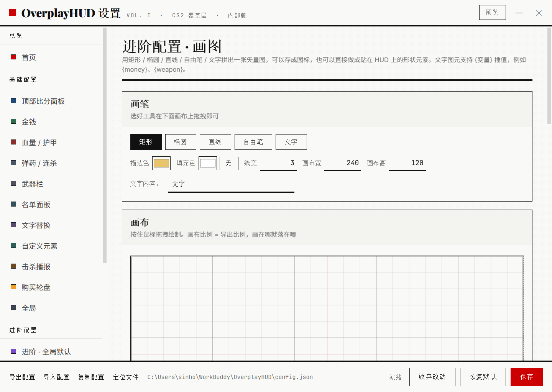Click the 恢复默认 button
Screen dimensions: 552x392
point(483,377)
